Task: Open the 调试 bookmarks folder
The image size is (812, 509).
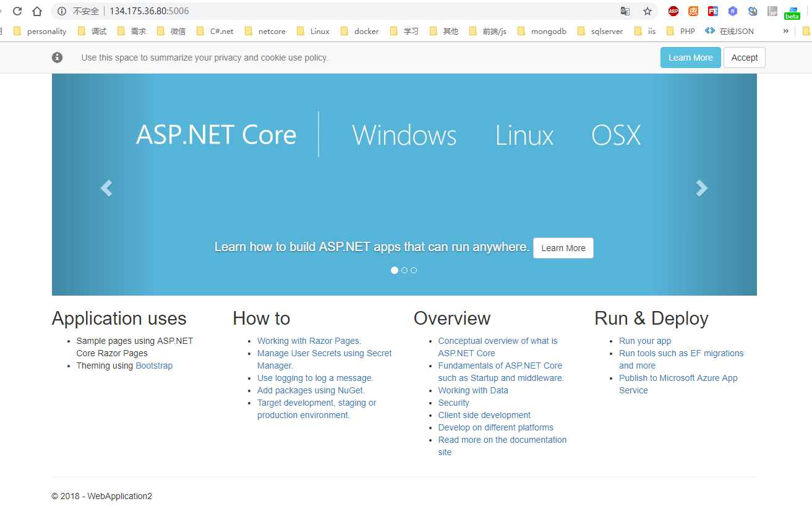Action: pyautogui.click(x=92, y=31)
